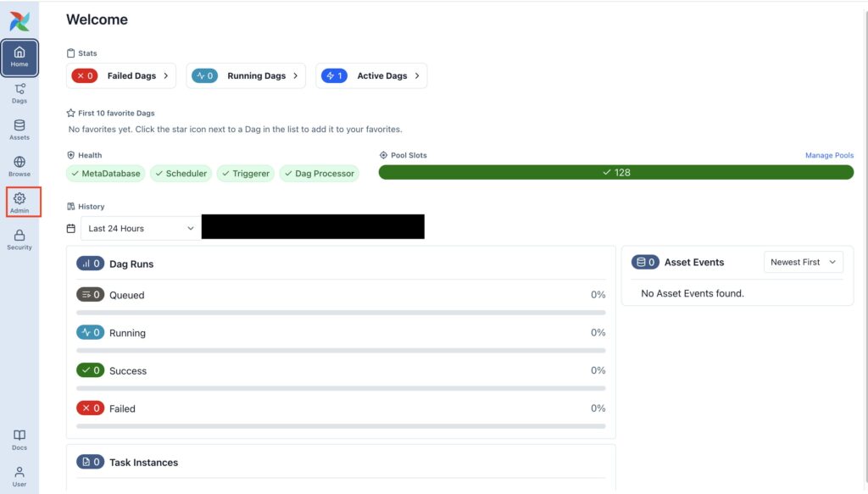Go to the Dags sidebar icon
Viewport: 868px width, 494px height.
[19, 93]
